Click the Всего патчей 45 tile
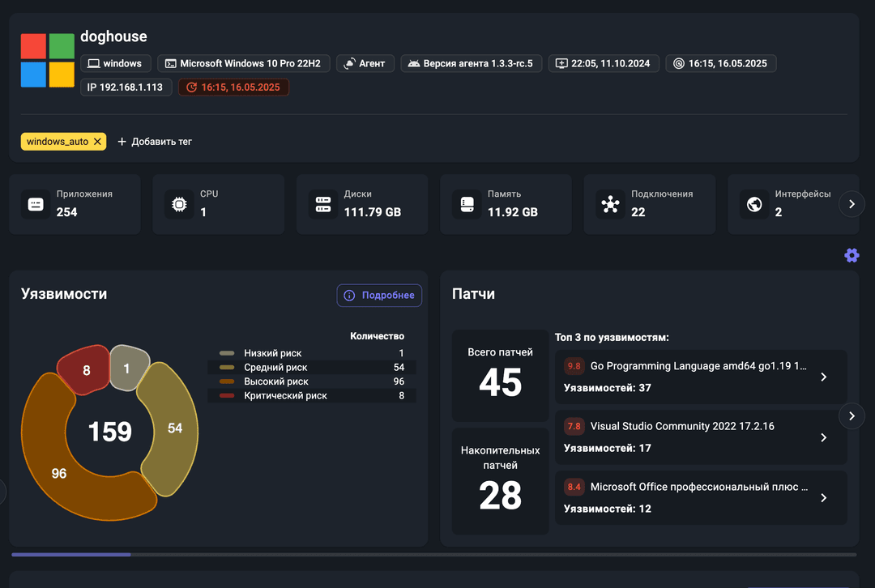This screenshot has height=588, width=875. [500, 375]
